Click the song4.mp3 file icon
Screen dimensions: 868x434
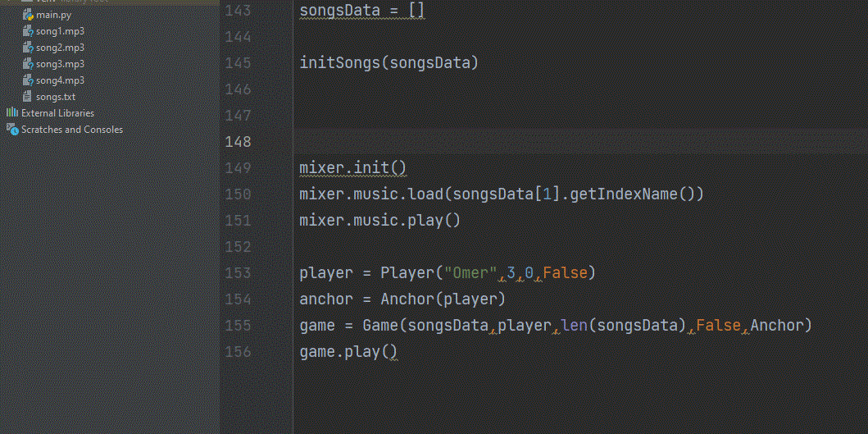[28, 80]
